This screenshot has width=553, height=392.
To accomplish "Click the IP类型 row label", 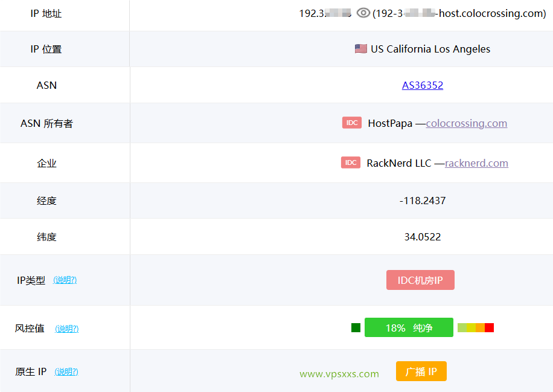I will pos(31,280).
